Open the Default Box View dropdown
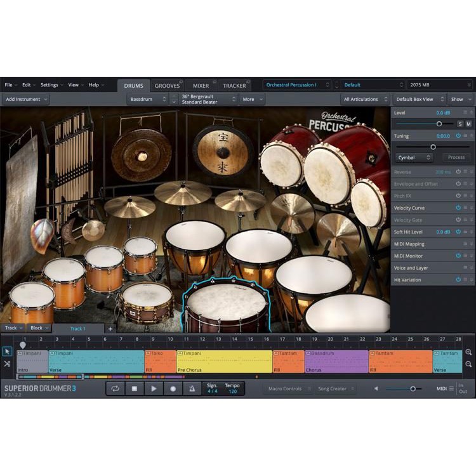Image resolution: width=476 pixels, height=476 pixels. click(420, 99)
